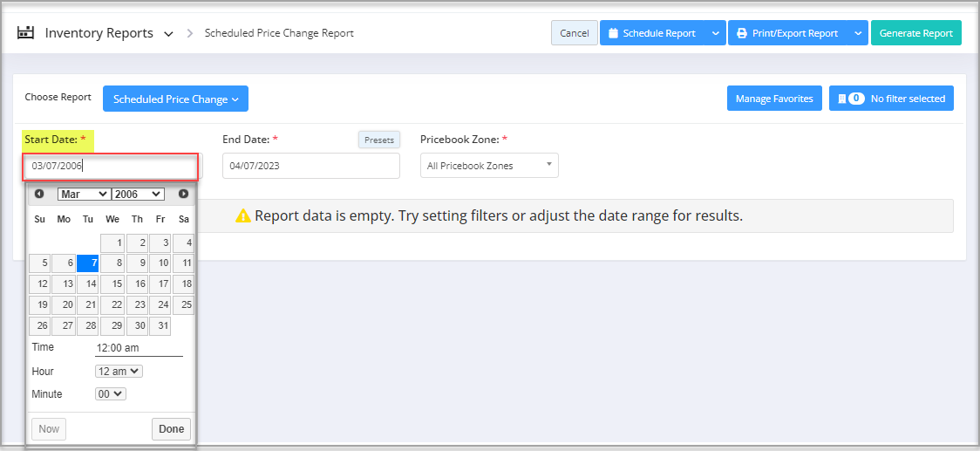Image resolution: width=980 pixels, height=451 pixels.
Task: Select day 15 in the calendar
Action: (112, 284)
